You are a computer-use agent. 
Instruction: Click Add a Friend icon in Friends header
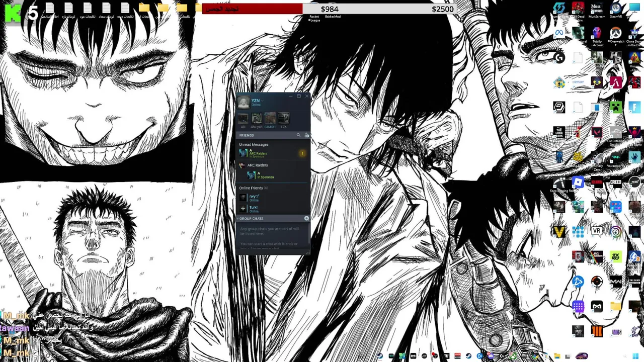(x=307, y=135)
